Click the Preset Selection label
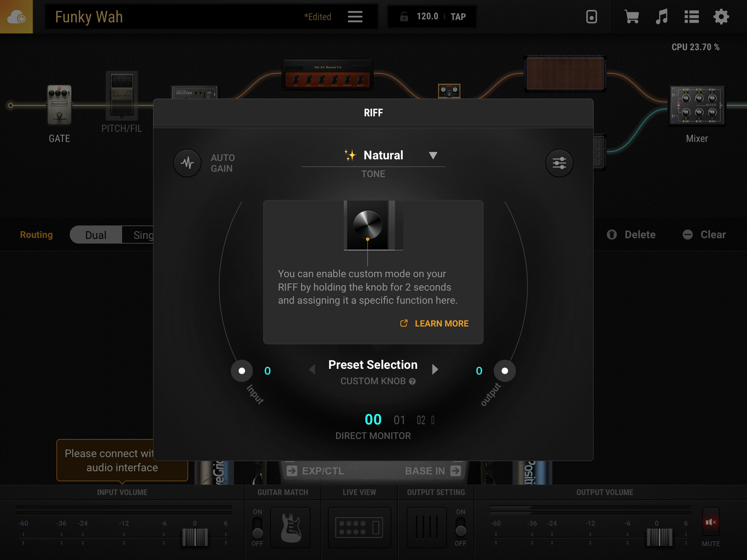Image resolution: width=747 pixels, height=560 pixels. click(x=373, y=365)
